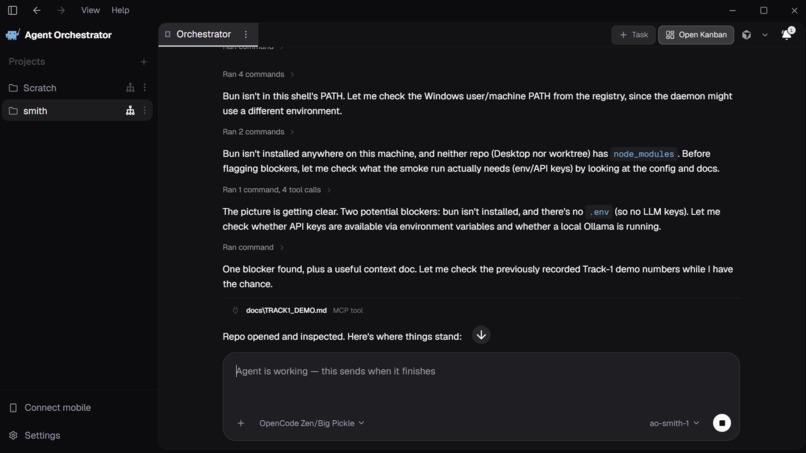Image resolution: width=806 pixels, height=453 pixels.
Task: Jump to latest message with down arrow
Action: click(x=481, y=335)
